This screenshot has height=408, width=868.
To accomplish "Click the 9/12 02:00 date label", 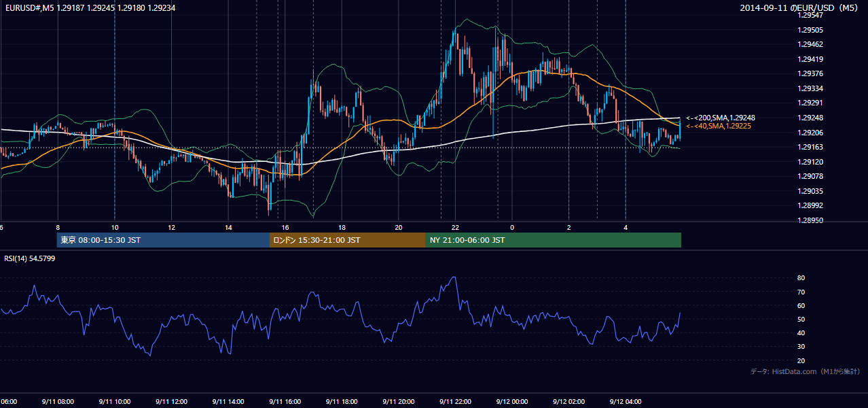I will (x=569, y=401).
